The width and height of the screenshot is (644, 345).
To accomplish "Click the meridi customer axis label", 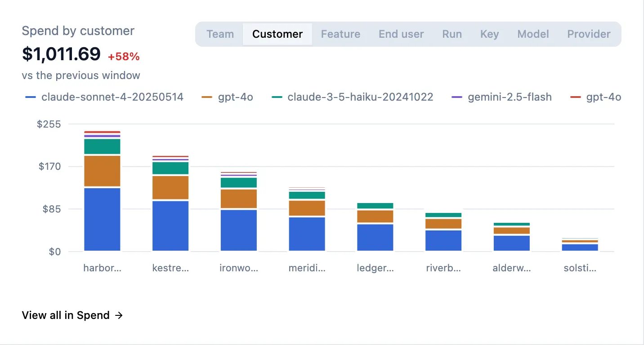I will pos(307,269).
